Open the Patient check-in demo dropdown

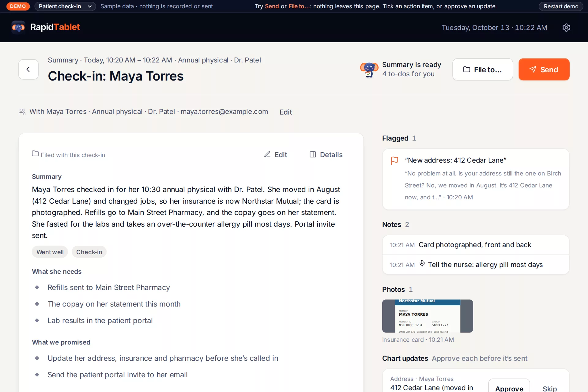pyautogui.click(x=65, y=6)
